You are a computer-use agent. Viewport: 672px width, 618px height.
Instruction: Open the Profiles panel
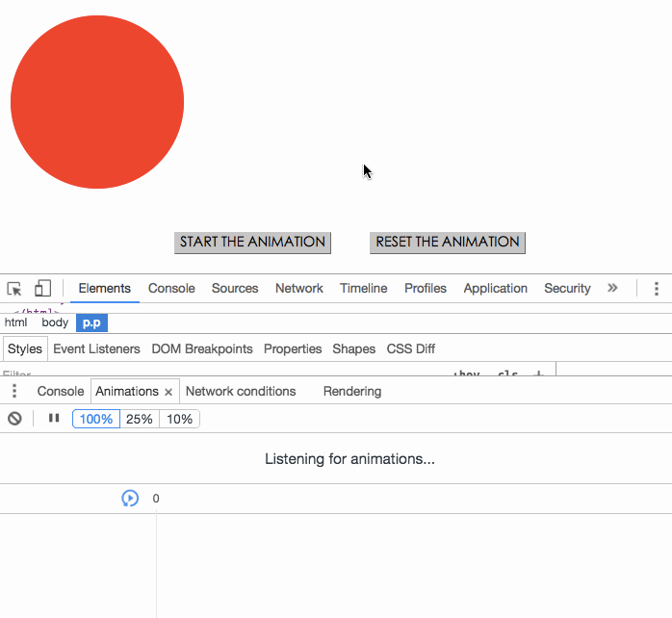[426, 289]
